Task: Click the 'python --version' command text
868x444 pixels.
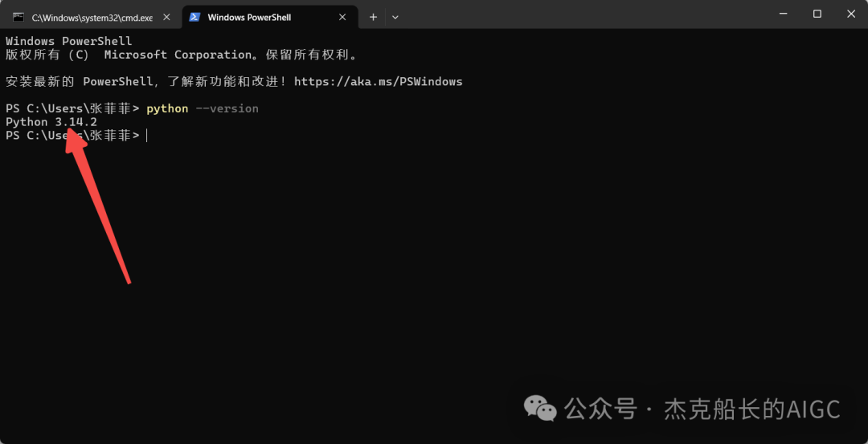Action: [202, 108]
